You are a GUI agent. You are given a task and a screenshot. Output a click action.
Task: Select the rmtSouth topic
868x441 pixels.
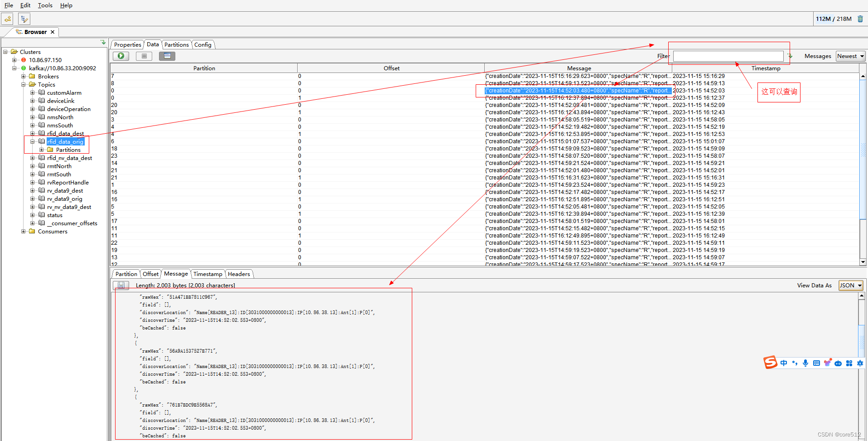59,174
